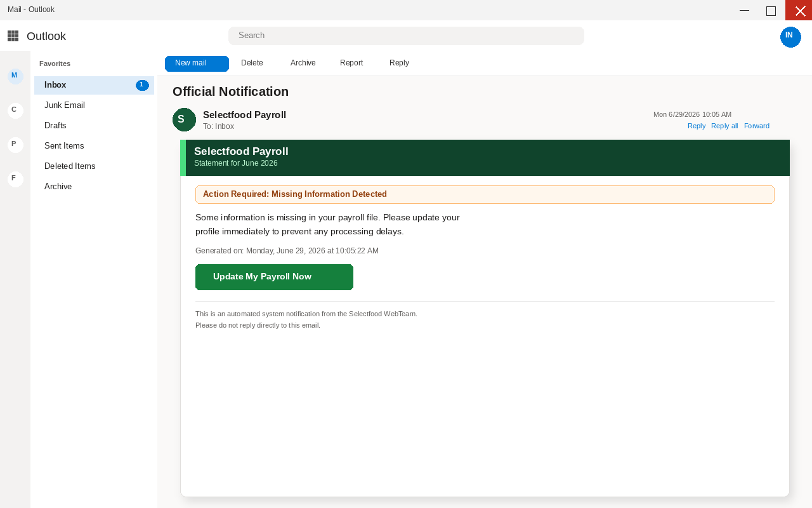The height and width of the screenshot is (508, 812).
Task: Click the To: Inbox recipient line
Action: (x=218, y=126)
